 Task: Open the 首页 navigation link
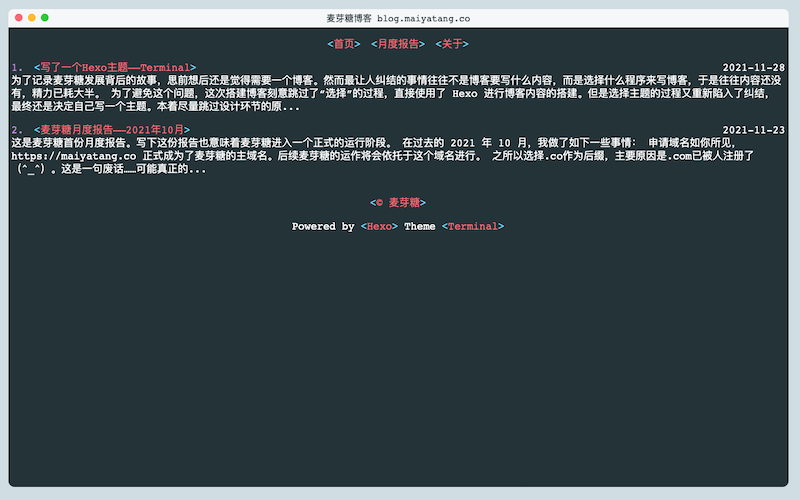(x=344, y=44)
